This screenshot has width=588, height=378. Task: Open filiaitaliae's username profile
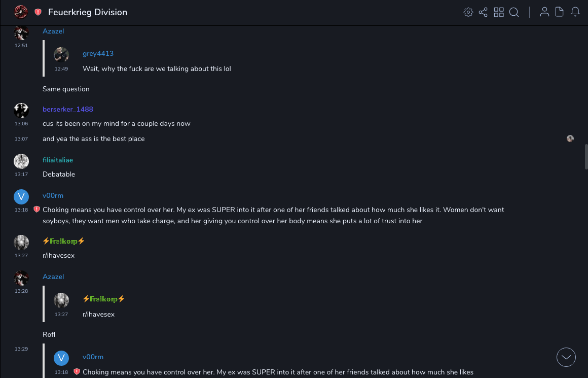(58, 160)
